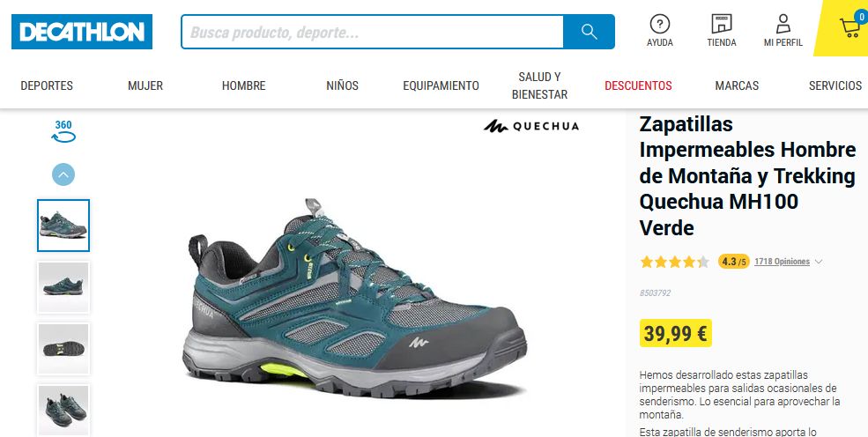
Task: Expand the 1718 Opiniones dropdown arrow
Action: [x=819, y=262]
